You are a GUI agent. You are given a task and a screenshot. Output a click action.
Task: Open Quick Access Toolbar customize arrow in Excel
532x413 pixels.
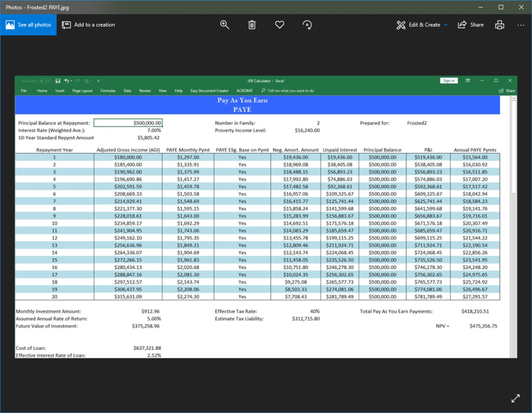tap(98, 81)
